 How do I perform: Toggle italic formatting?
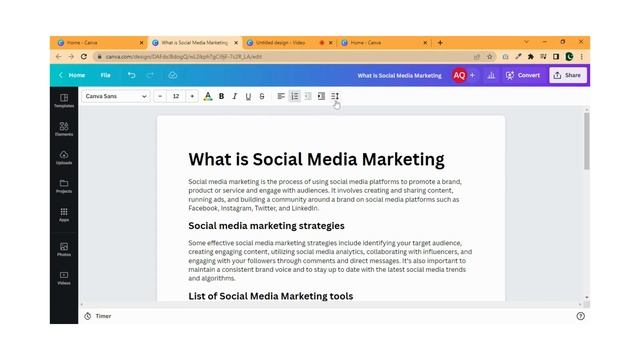tap(235, 96)
